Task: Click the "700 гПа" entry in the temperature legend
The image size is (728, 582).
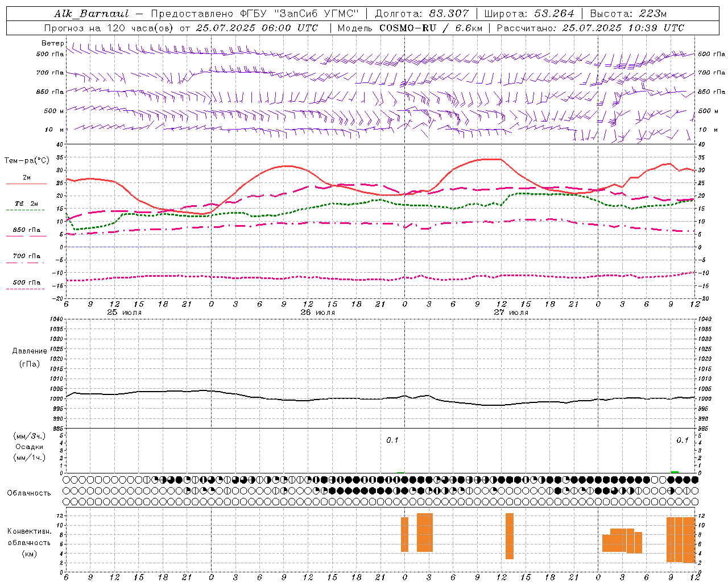Action: coord(27,256)
